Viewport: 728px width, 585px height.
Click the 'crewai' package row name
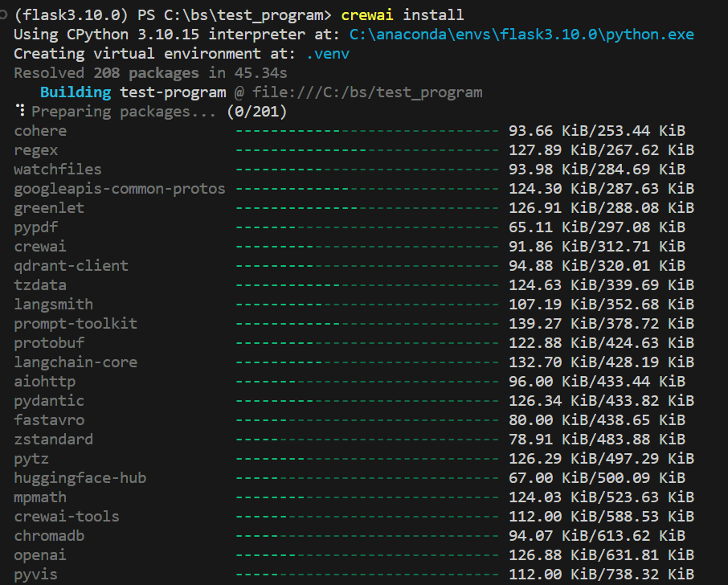40,247
